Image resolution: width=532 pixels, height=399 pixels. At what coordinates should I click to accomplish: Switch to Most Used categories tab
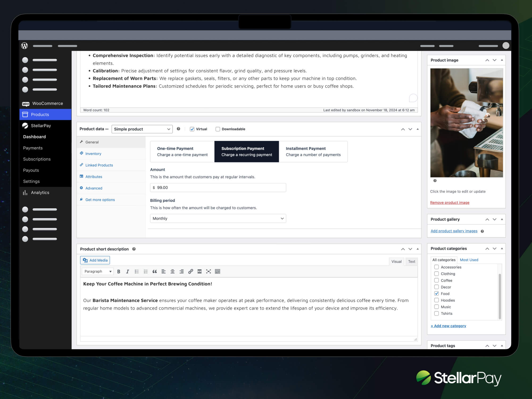(x=469, y=260)
